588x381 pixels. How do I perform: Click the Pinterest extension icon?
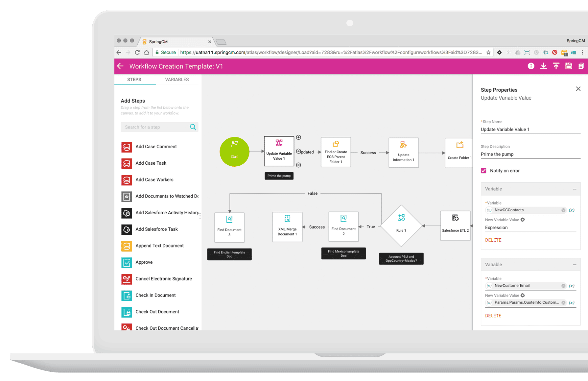pyautogui.click(x=555, y=52)
